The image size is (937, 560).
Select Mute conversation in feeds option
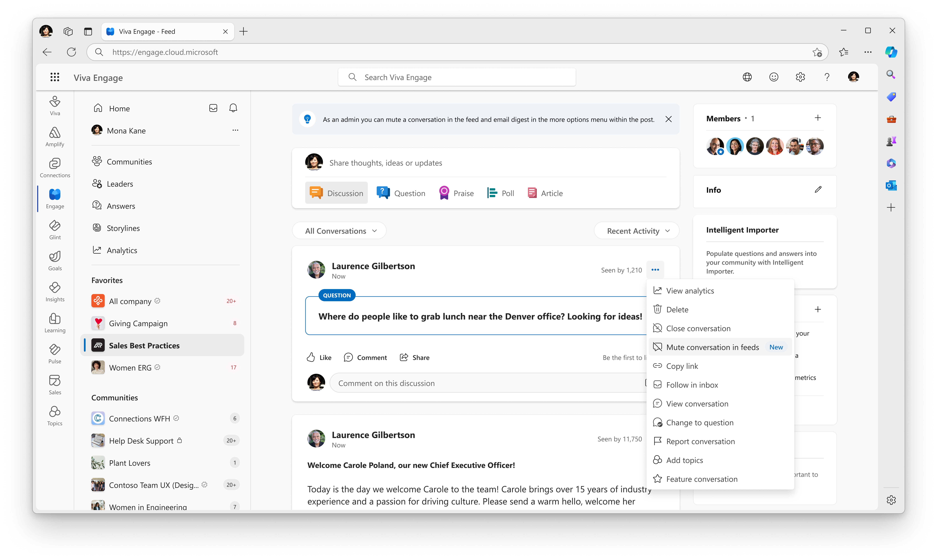point(712,347)
